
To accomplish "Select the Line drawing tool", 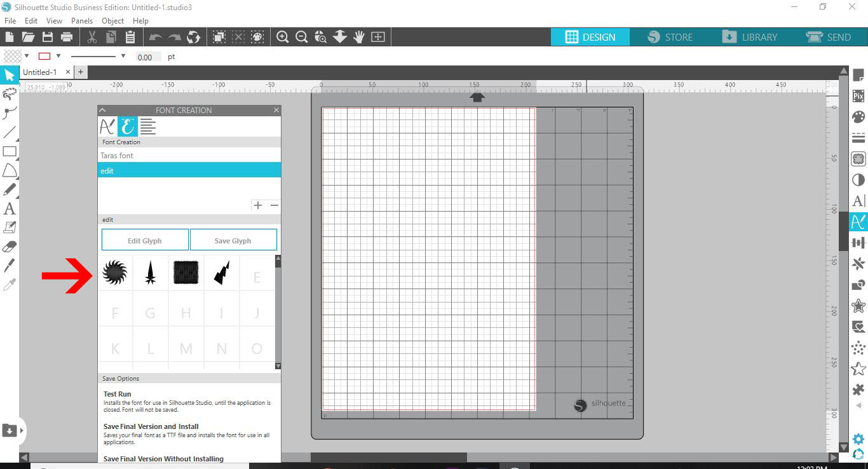I will click(10, 133).
